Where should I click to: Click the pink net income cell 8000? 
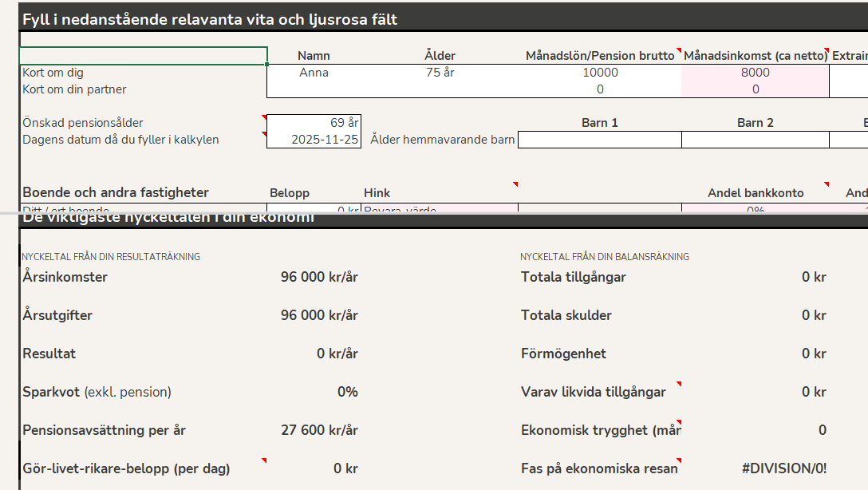[755, 73]
